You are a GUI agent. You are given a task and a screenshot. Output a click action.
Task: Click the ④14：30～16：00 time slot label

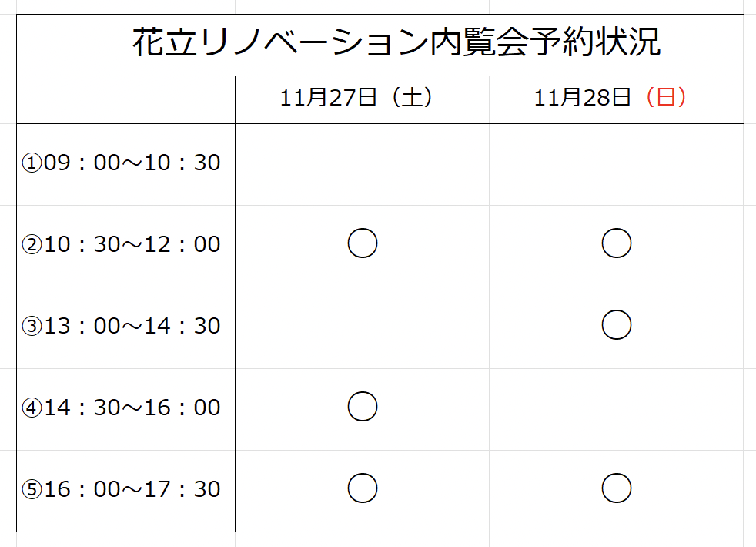[122, 408]
